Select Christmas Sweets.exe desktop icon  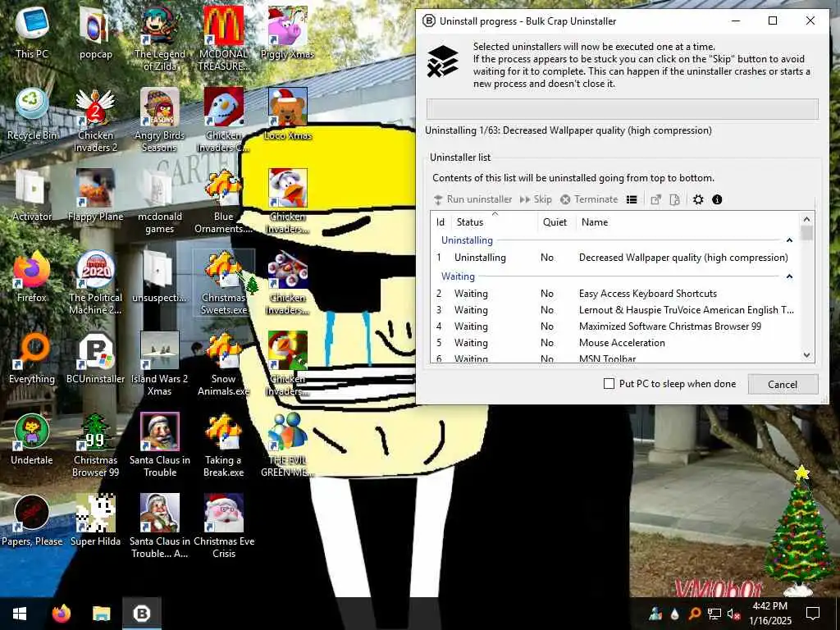[223, 282]
